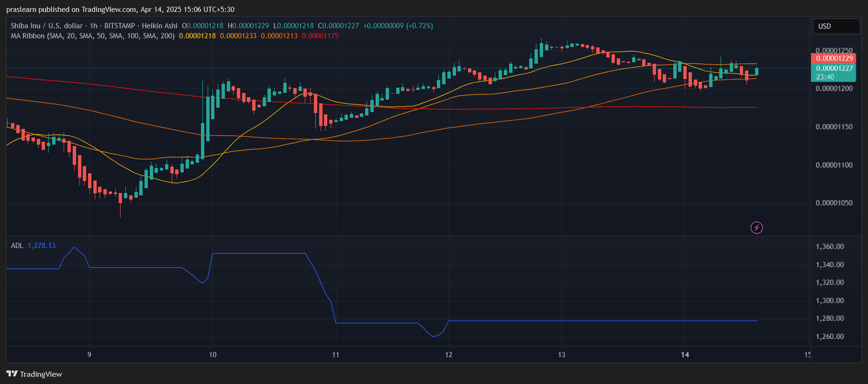Click date label 12 on time axis
Viewport: 868px width, 384px height.
pos(448,355)
